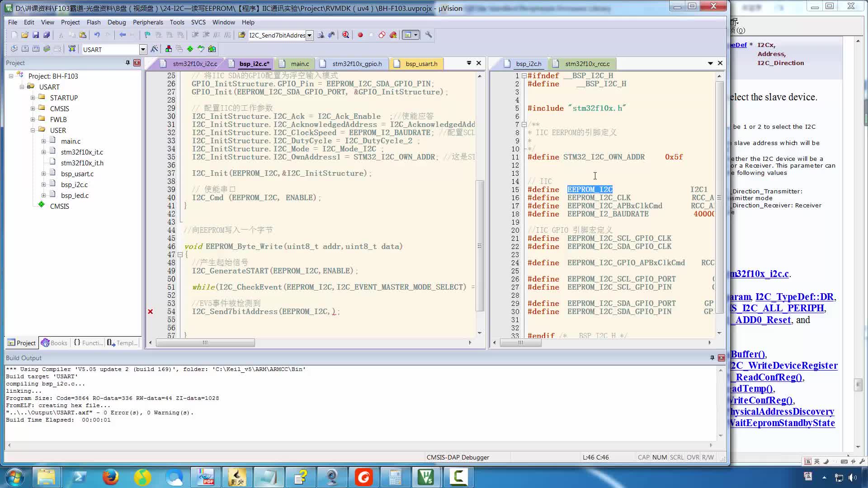Image resolution: width=868 pixels, height=488 pixels.
Task: Expand the FWLB group
Action: [x=33, y=119]
